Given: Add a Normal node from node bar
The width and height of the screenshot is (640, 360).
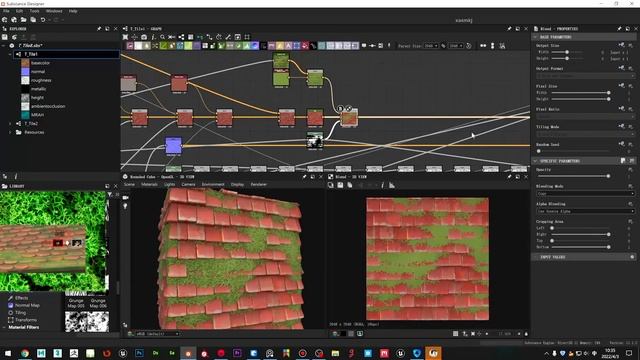Looking at the screenshot, I should coord(255,46).
